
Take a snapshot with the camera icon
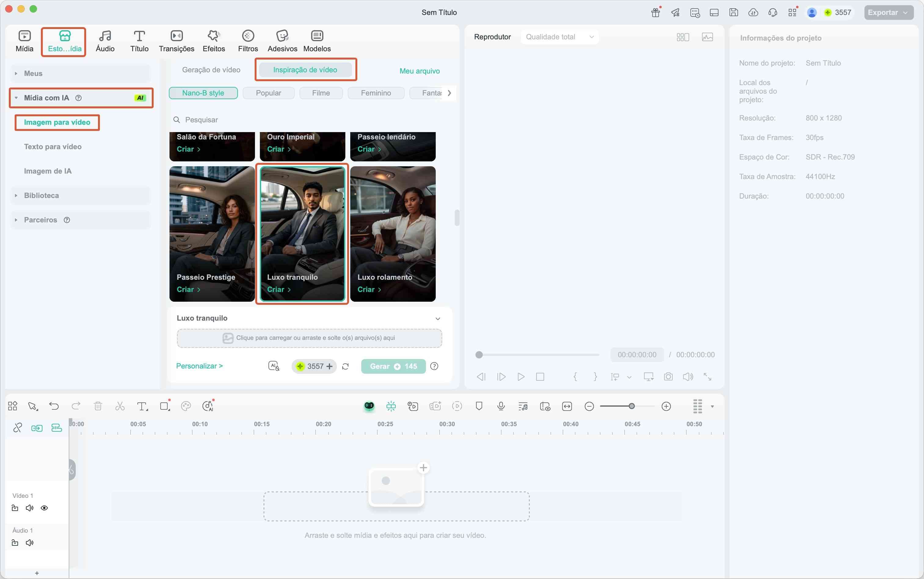[668, 376]
